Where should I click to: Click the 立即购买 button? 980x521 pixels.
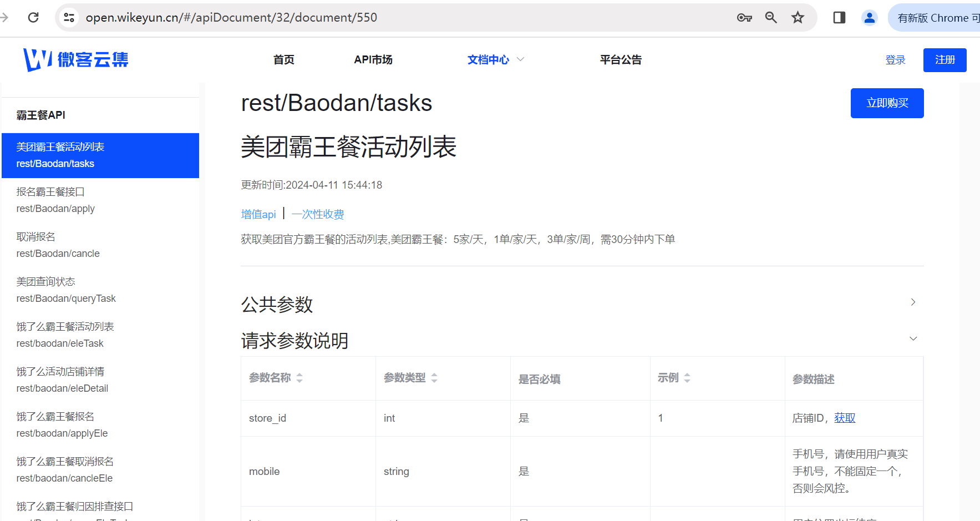point(887,103)
